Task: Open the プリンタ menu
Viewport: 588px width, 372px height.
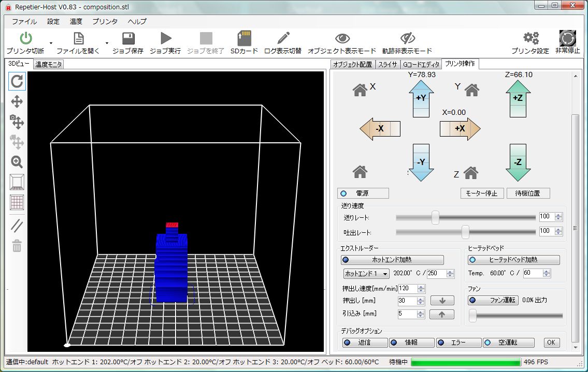Action: [x=105, y=21]
